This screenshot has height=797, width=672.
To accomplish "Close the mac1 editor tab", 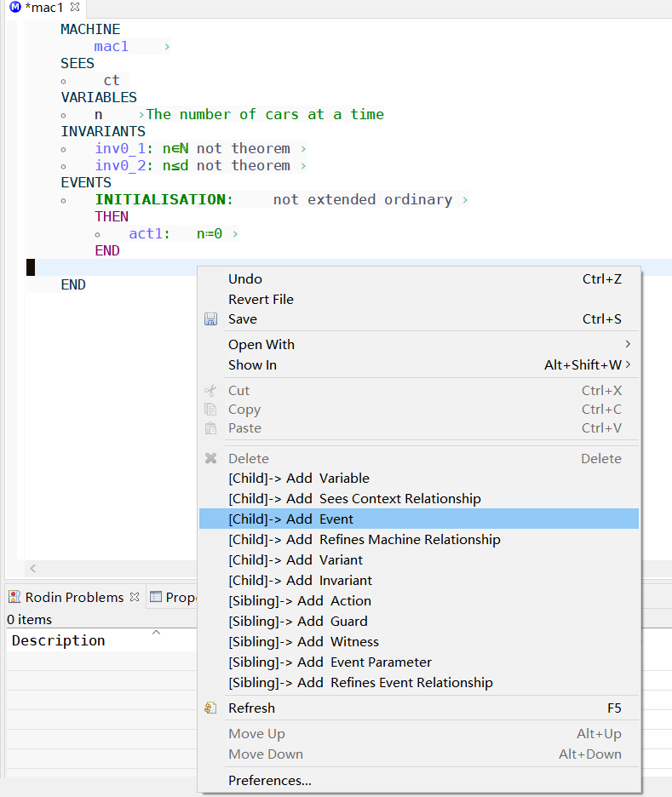I will click(x=75, y=7).
